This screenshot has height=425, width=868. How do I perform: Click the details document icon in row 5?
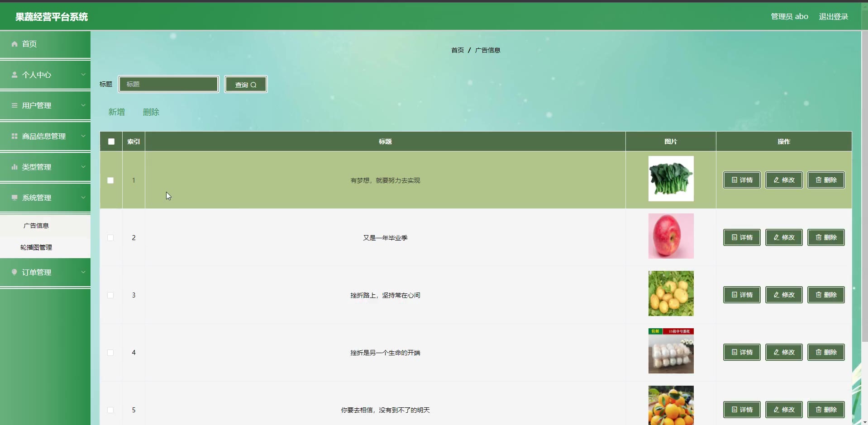(734, 410)
